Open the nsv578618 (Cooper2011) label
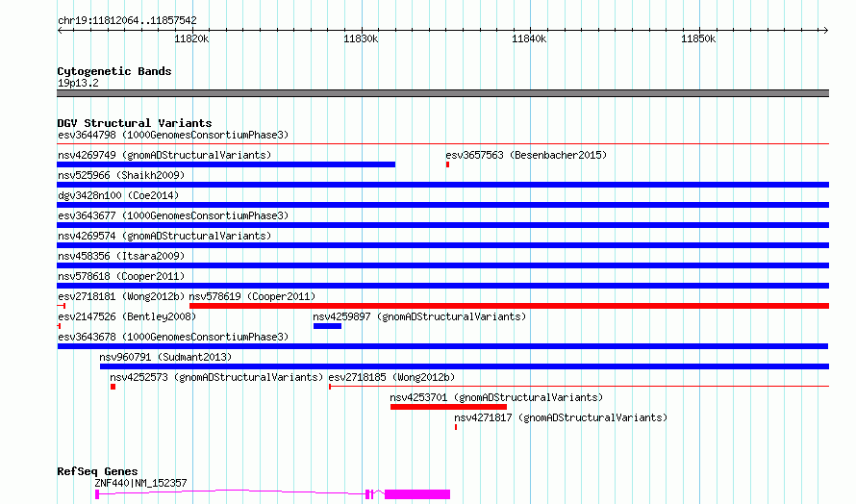This screenshot has width=856, height=504. point(121,276)
